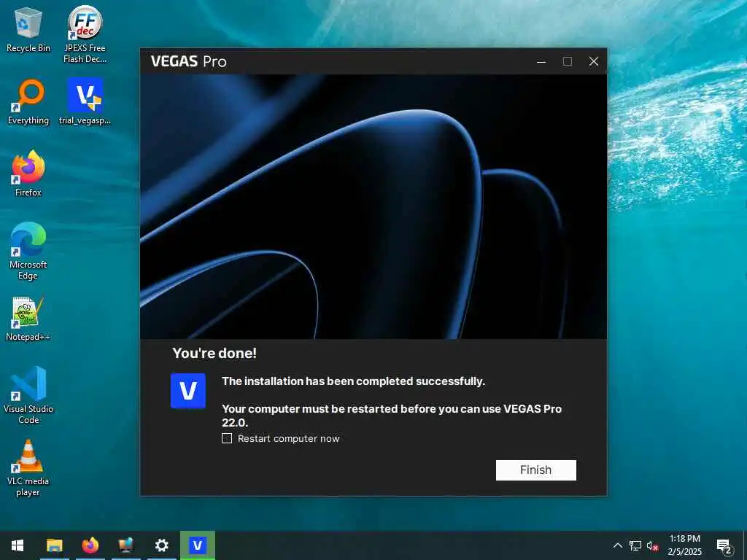This screenshot has height=560, width=747.
Task: Minimize the VEGAS Pro installer window
Action: pyautogui.click(x=541, y=61)
